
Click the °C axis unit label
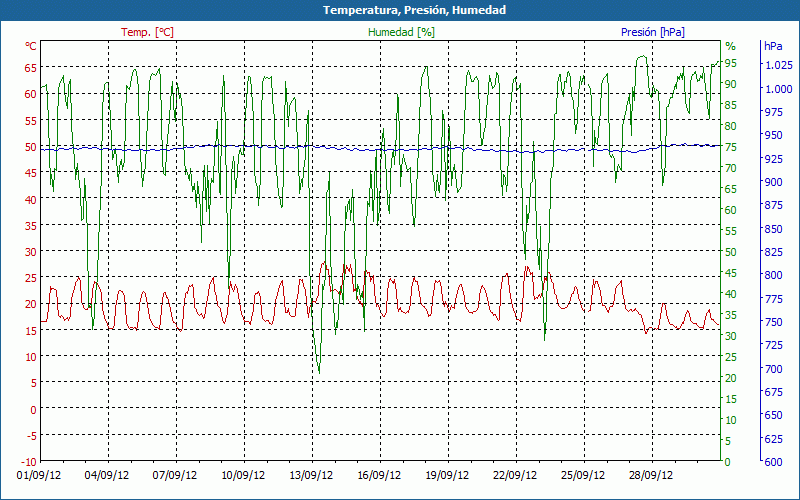[31, 46]
